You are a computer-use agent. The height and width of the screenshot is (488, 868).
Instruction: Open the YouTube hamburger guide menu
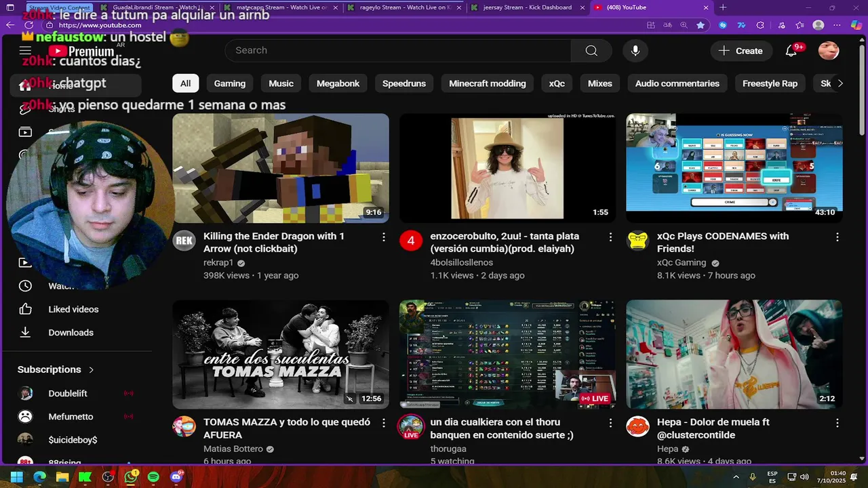pyautogui.click(x=25, y=51)
